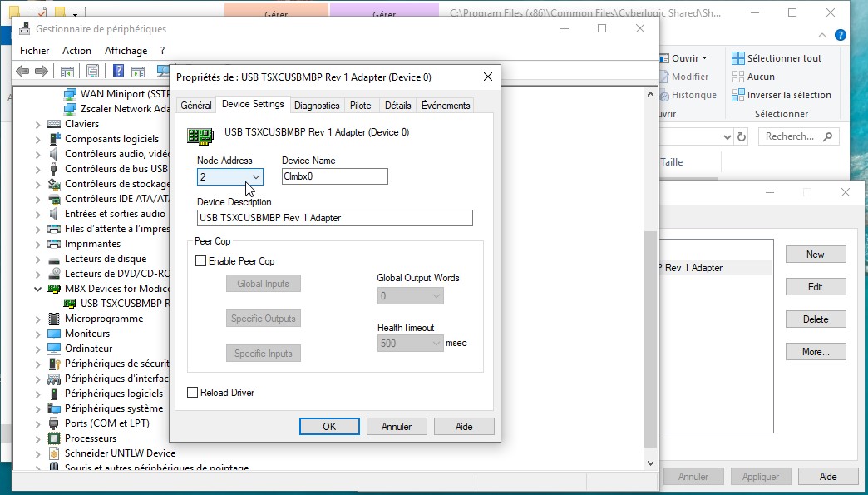Image resolution: width=868 pixels, height=495 pixels.
Task: Click the Device Name input field
Action: 334,176
